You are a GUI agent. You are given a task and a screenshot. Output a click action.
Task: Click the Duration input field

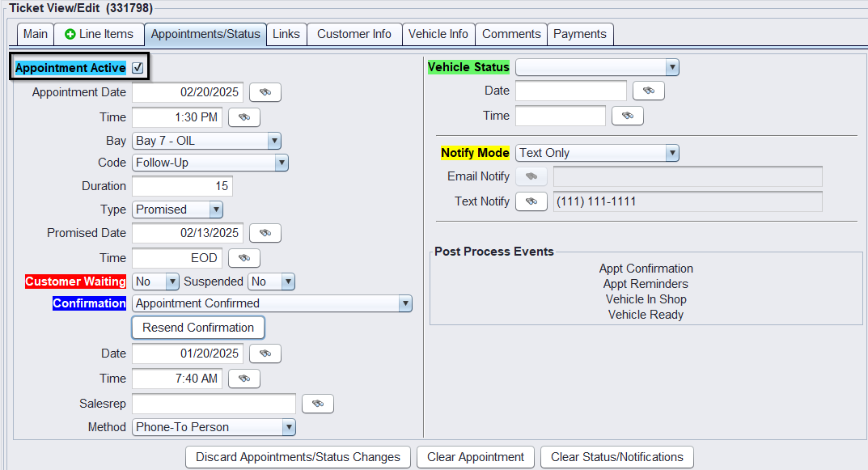(x=182, y=186)
